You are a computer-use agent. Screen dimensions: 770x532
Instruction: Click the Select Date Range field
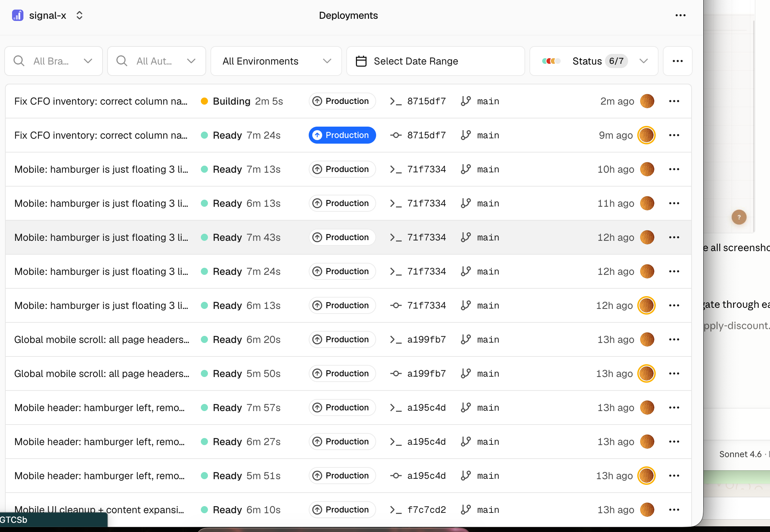point(435,61)
